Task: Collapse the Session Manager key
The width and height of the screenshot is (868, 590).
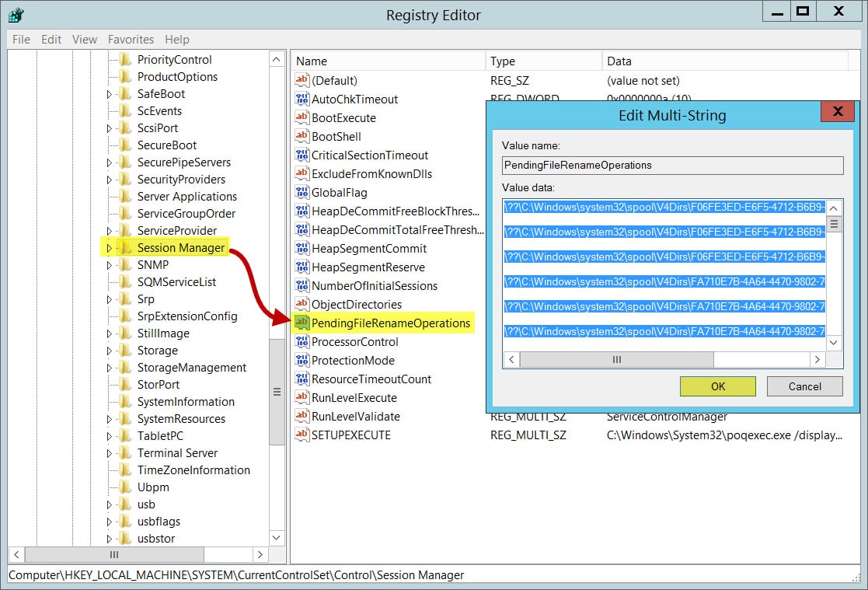Action: point(108,247)
